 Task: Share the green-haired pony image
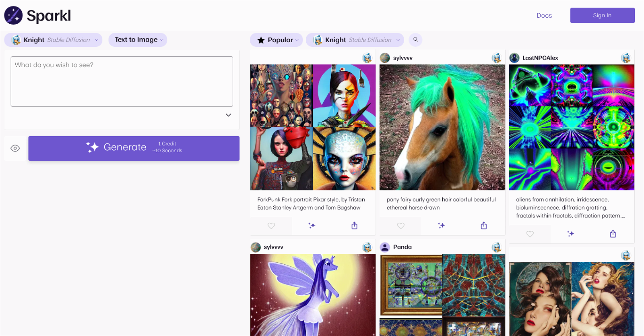pos(484,226)
